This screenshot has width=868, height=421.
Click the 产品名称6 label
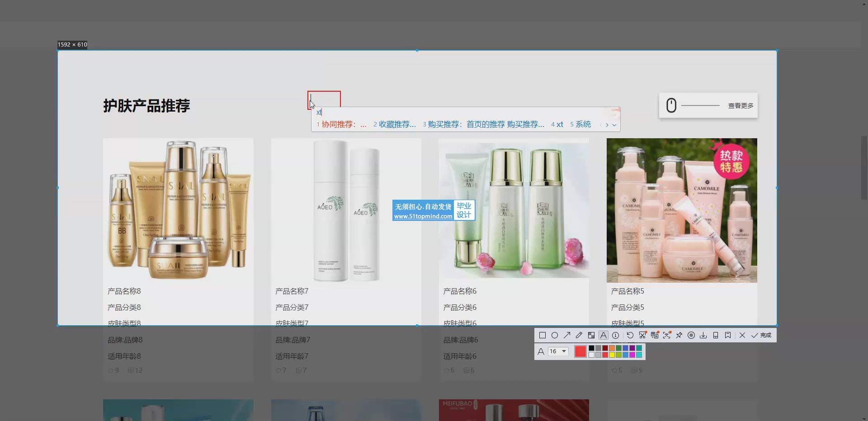[460, 291]
